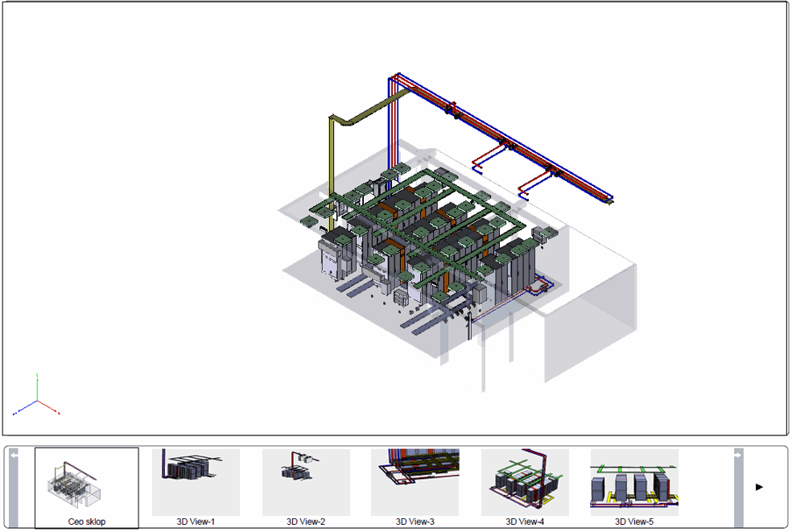Click the Ceo sklop label text
Image resolution: width=792 pixels, height=532 pixels.
pos(86,521)
